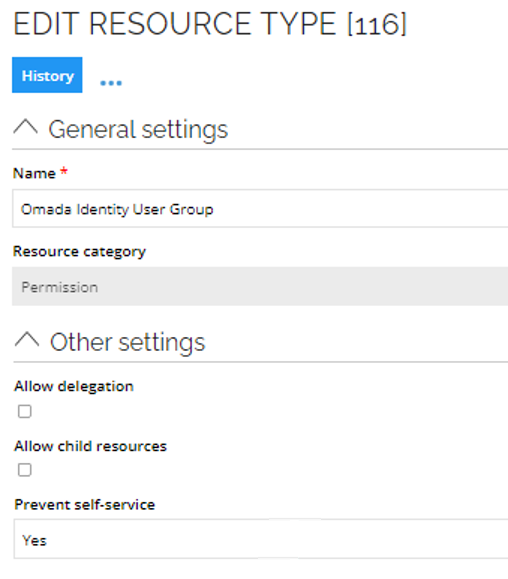Click the blue History button
This screenshot has height=579, width=508.
pyautogui.click(x=47, y=75)
